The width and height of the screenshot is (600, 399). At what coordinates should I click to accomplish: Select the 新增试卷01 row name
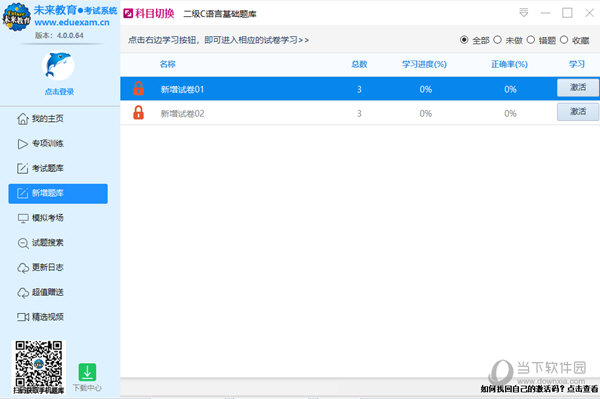(183, 90)
